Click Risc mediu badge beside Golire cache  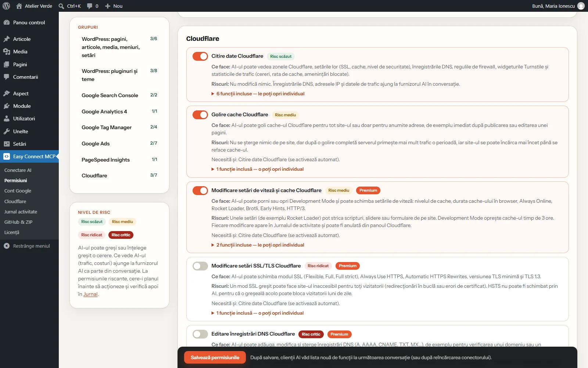click(x=286, y=115)
